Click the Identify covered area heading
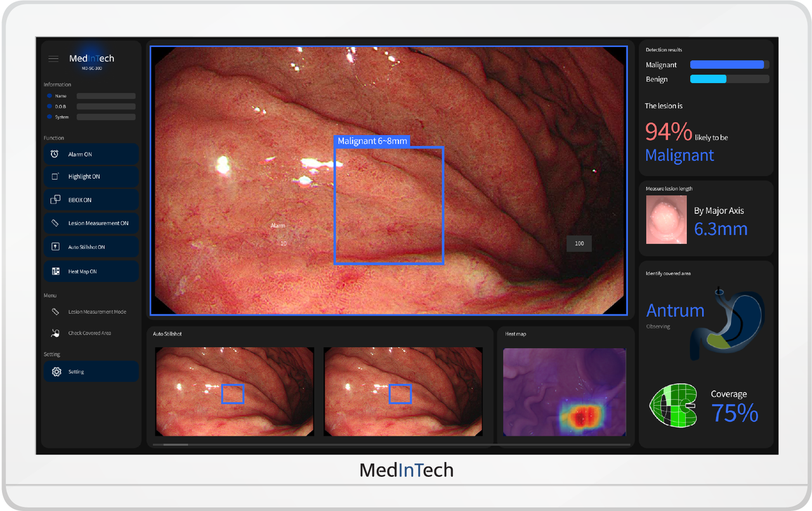 click(x=668, y=273)
